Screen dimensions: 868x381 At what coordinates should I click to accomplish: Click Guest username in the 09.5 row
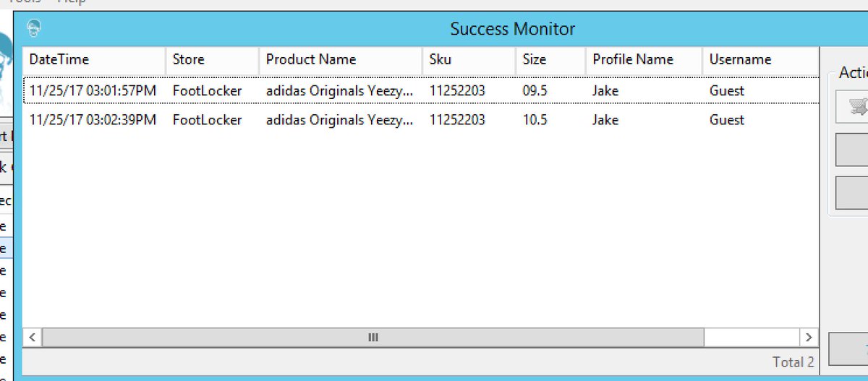pos(727,91)
